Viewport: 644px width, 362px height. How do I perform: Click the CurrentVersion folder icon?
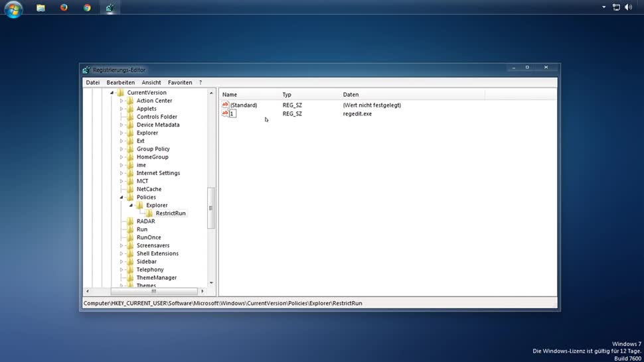click(120, 92)
